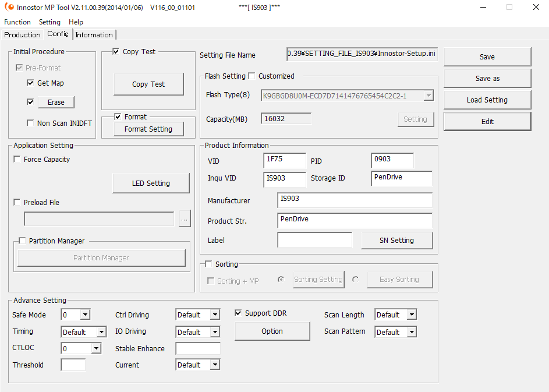Expand the Scan Pattern dropdown
The image size is (549, 392).
(x=412, y=332)
